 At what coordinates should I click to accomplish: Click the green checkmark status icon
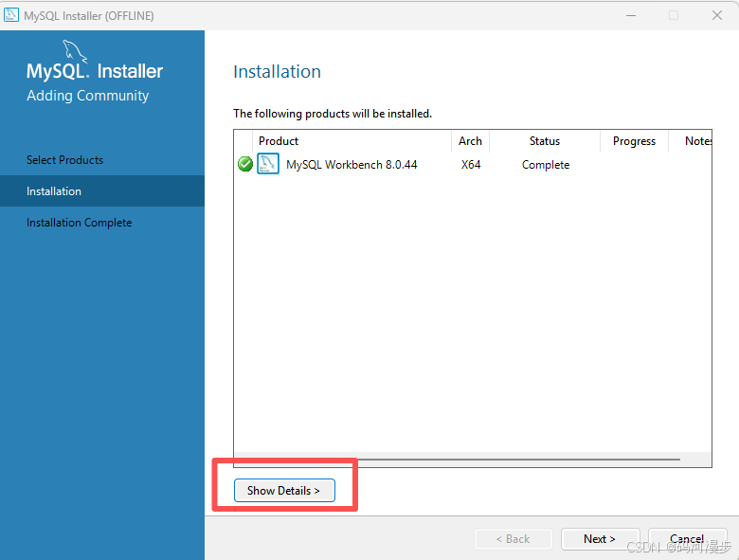coord(245,164)
